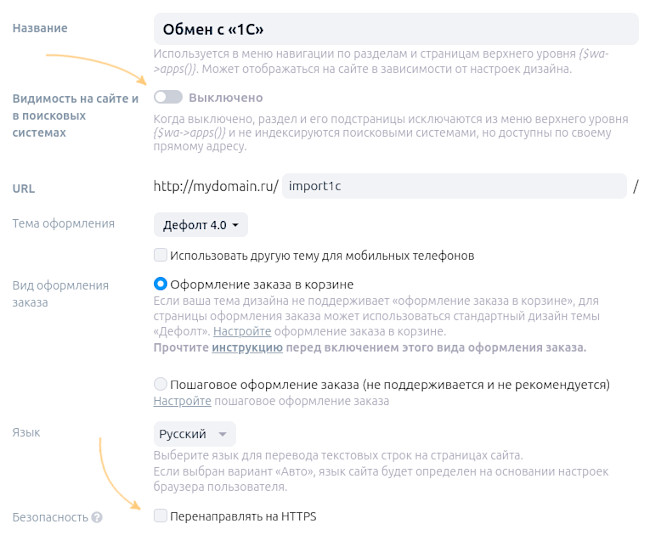Image resolution: width=650 pixels, height=541 pixels.
Task: Click the help icon next to Безопасность
Action: click(97, 518)
